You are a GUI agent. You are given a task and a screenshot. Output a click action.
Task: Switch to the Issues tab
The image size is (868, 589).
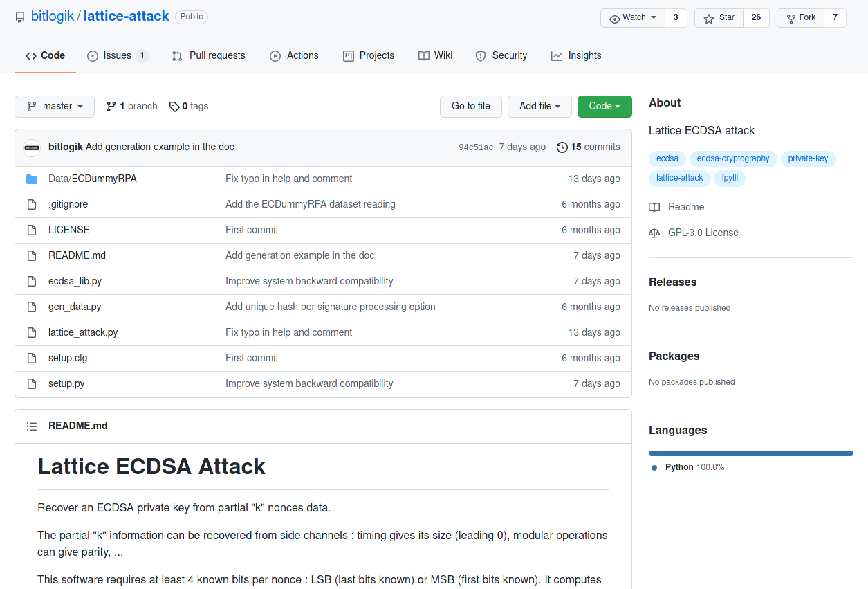click(111, 55)
